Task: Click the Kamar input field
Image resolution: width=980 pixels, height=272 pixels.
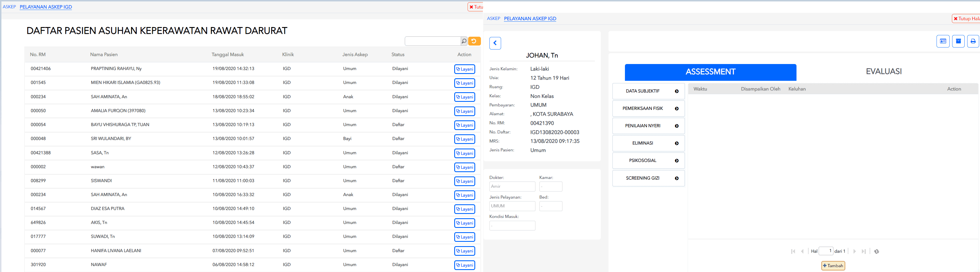Action: pyautogui.click(x=551, y=186)
